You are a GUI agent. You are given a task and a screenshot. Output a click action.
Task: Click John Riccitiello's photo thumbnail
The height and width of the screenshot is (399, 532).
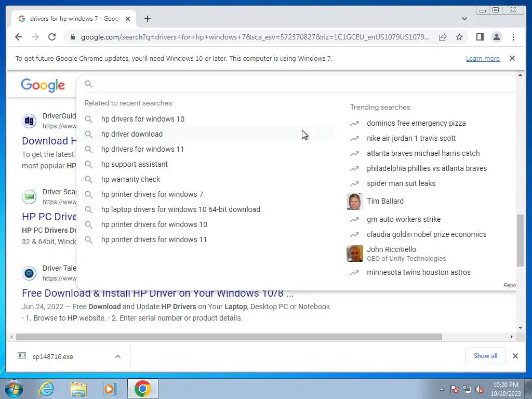click(x=354, y=254)
